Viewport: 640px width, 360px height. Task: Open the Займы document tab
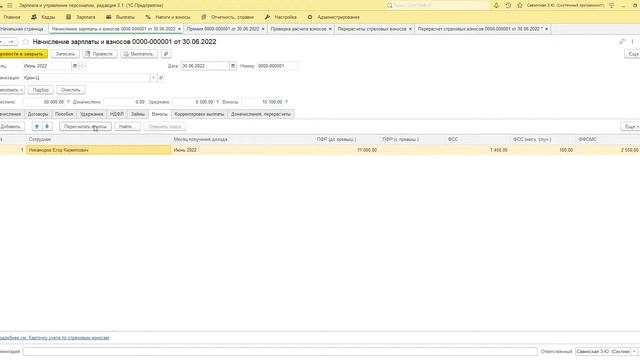pos(138,114)
